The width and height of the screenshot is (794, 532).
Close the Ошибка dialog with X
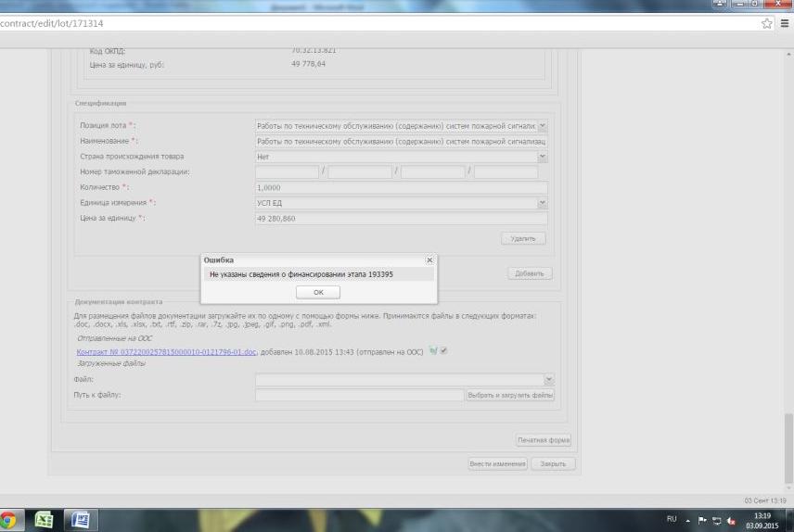pos(429,260)
